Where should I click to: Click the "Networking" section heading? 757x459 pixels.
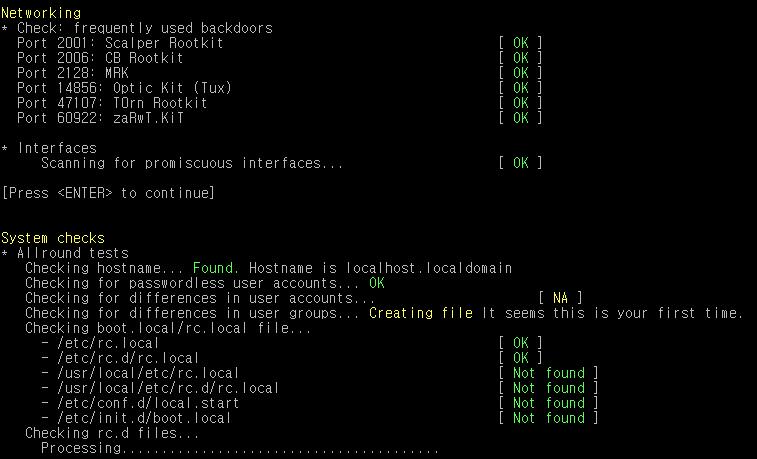tap(41, 13)
